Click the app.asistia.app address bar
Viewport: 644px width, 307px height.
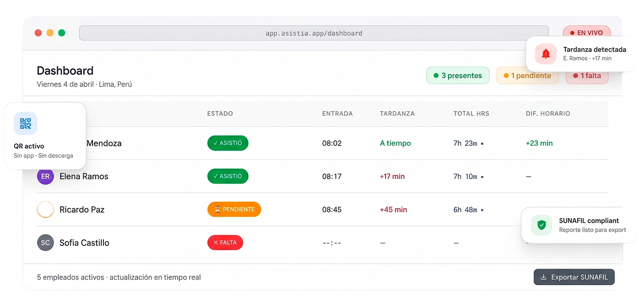click(x=314, y=33)
